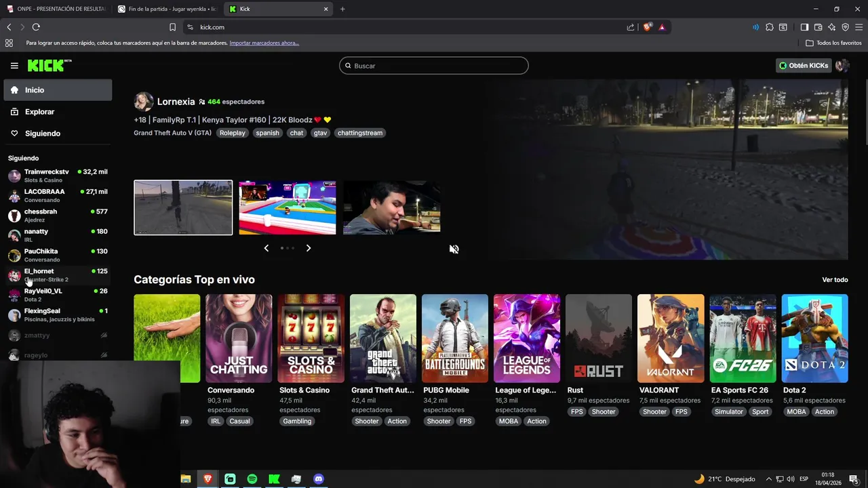Viewport: 868px width, 488px height.
Task: Select the man's face stream thumbnail
Action: tap(392, 207)
